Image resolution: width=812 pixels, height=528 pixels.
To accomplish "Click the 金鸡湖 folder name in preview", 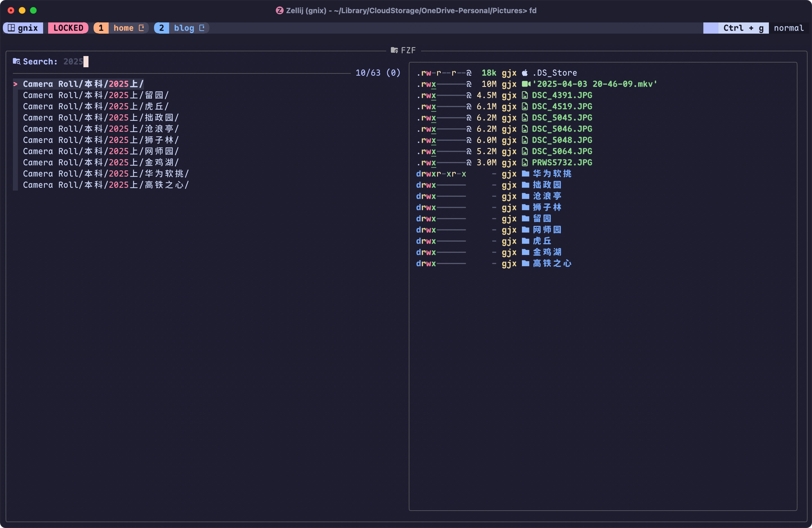I will coord(547,253).
